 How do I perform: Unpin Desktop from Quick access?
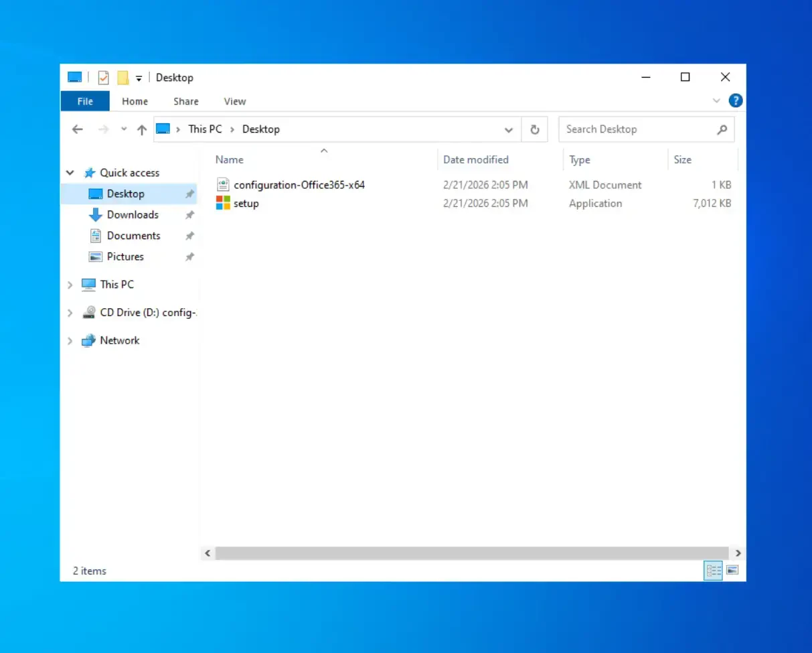point(189,194)
